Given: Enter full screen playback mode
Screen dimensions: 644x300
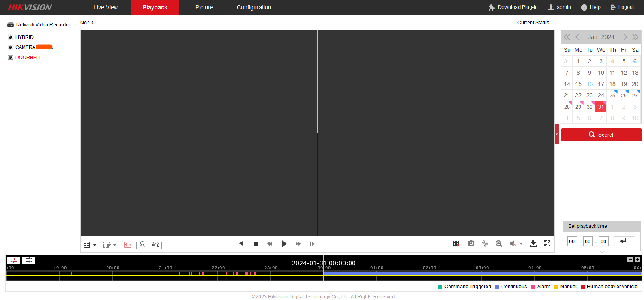Looking at the screenshot, I should 547,244.
